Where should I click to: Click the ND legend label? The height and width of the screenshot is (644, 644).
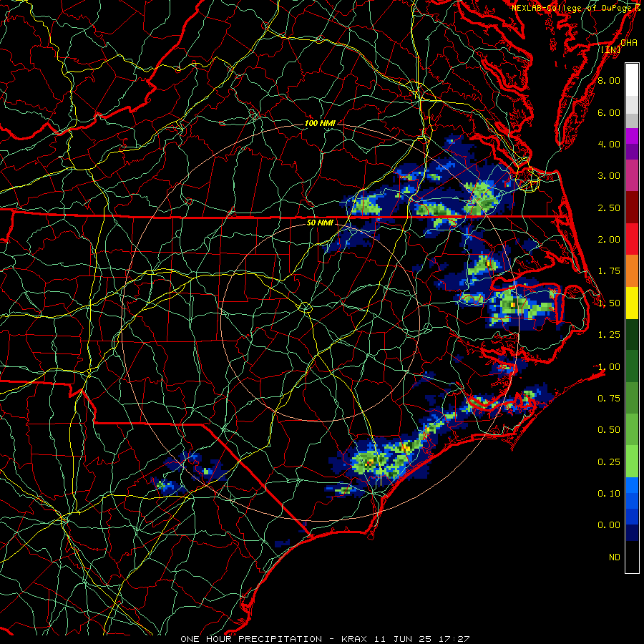click(x=615, y=557)
